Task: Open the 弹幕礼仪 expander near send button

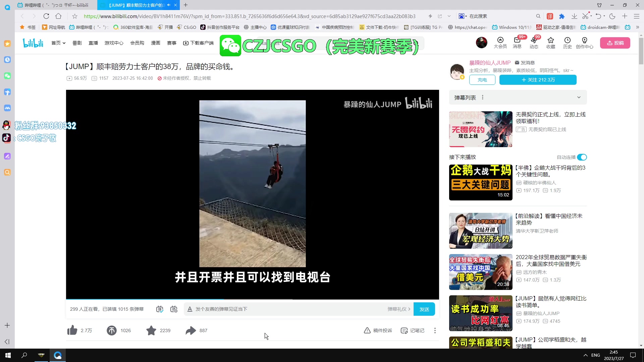Action: click(x=398, y=309)
